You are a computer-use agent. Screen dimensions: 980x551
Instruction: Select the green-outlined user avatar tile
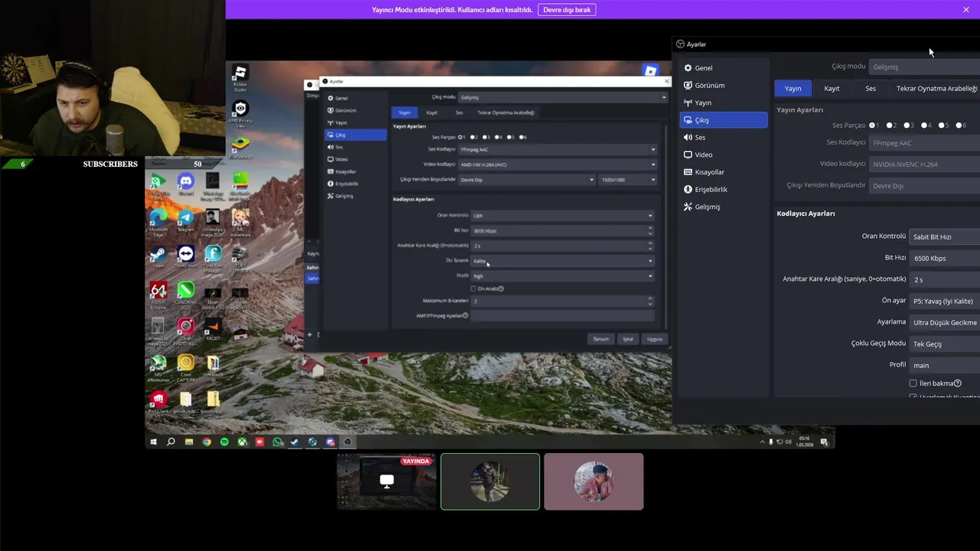pyautogui.click(x=490, y=481)
